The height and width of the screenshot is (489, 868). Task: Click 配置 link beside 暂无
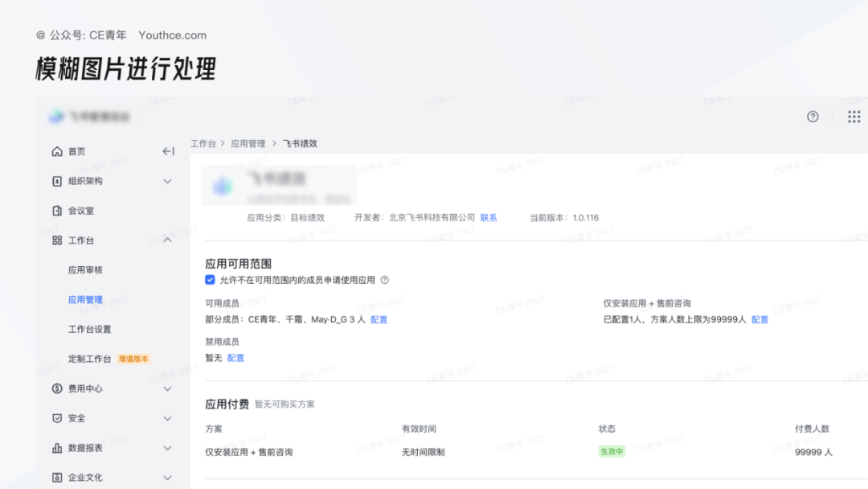tap(235, 358)
